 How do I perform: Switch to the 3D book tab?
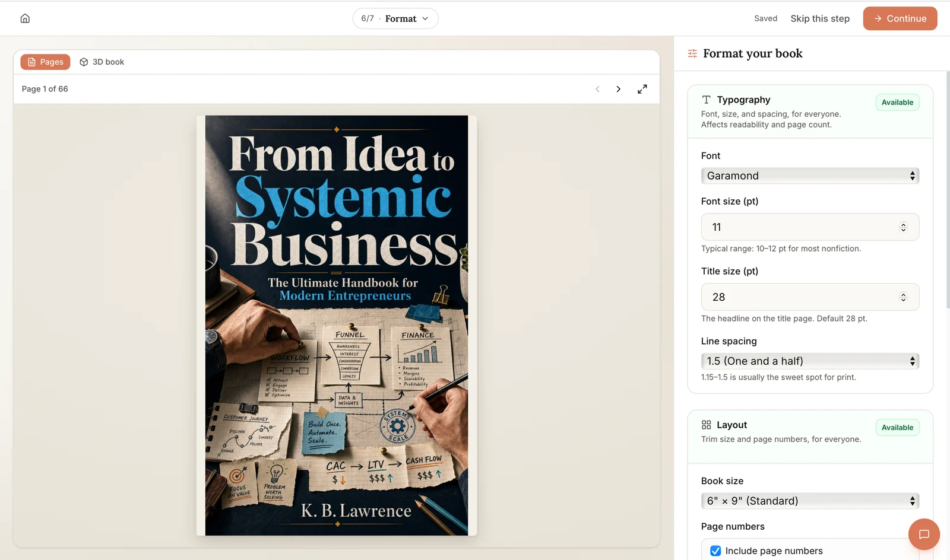[102, 62]
